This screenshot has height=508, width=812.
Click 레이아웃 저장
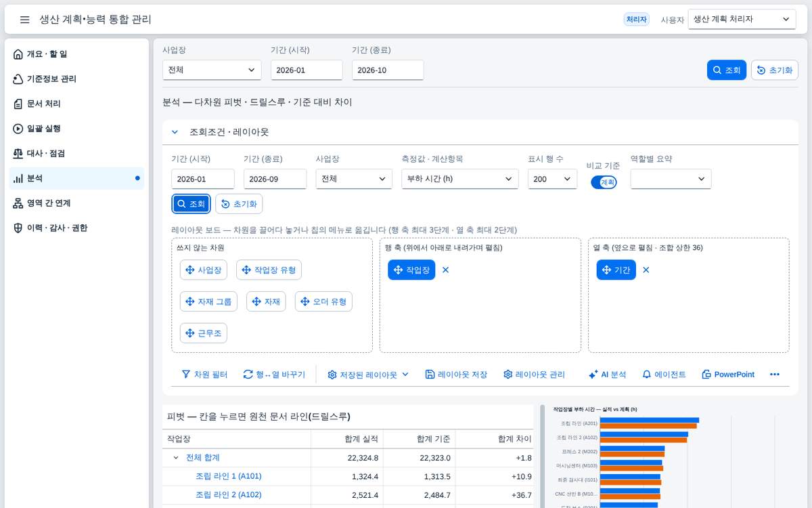456,375
